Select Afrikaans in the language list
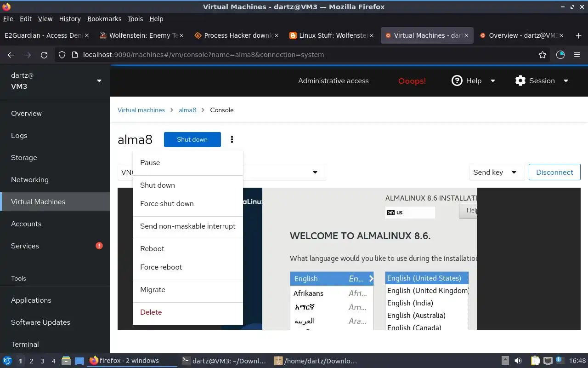Image resolution: width=588 pixels, height=368 pixels. tap(332, 293)
